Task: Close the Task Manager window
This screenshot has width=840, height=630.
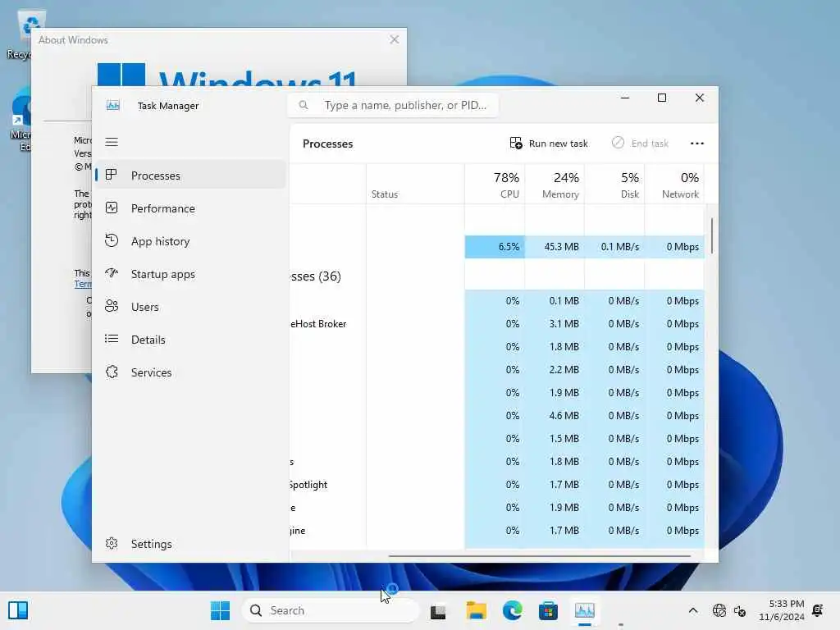Action: click(700, 98)
